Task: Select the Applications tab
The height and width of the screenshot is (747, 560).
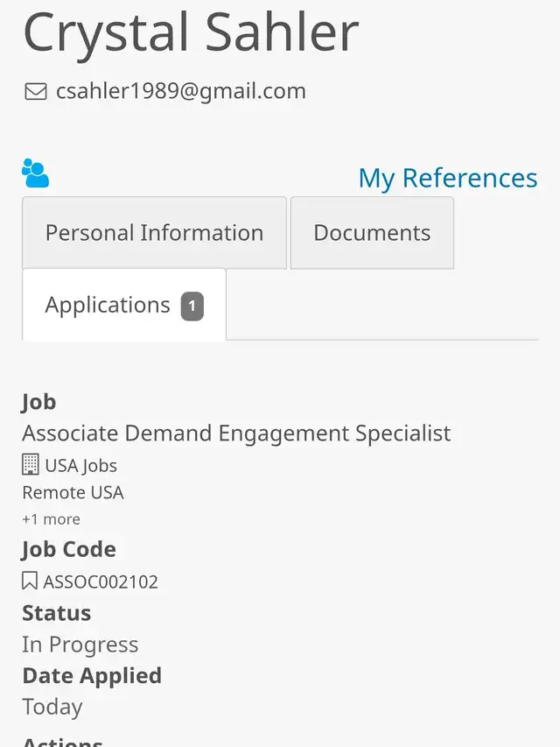Action: tap(124, 305)
